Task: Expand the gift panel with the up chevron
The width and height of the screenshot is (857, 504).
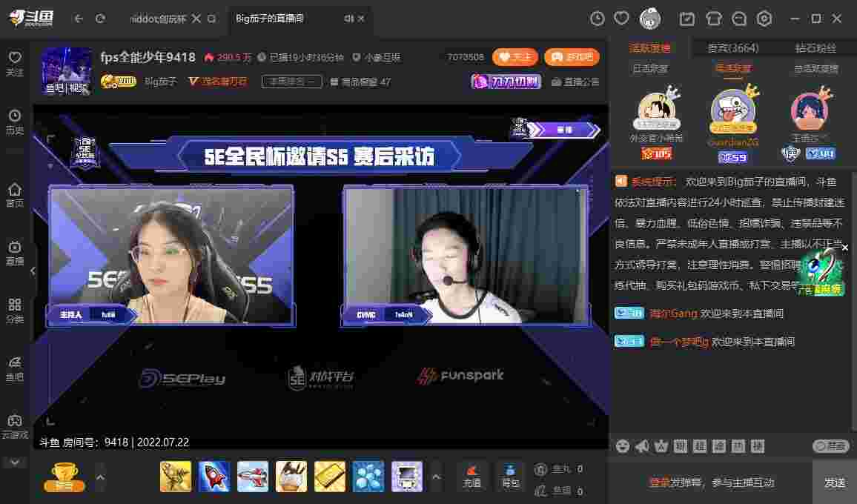Action: [x=437, y=477]
